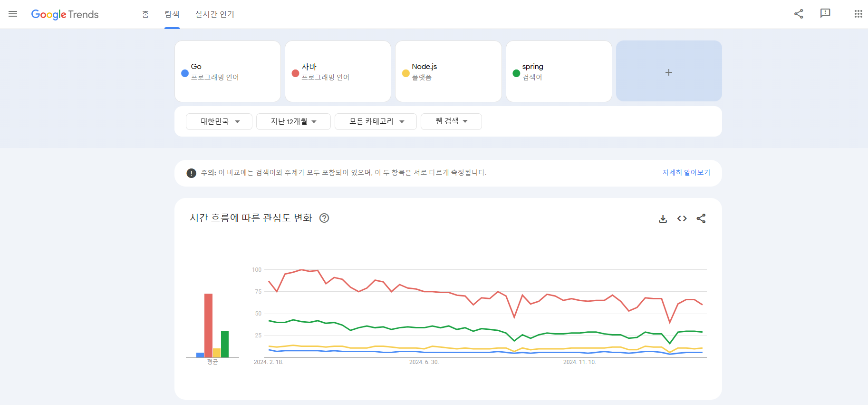
Task: Click the green average bar
Action: [x=225, y=344]
